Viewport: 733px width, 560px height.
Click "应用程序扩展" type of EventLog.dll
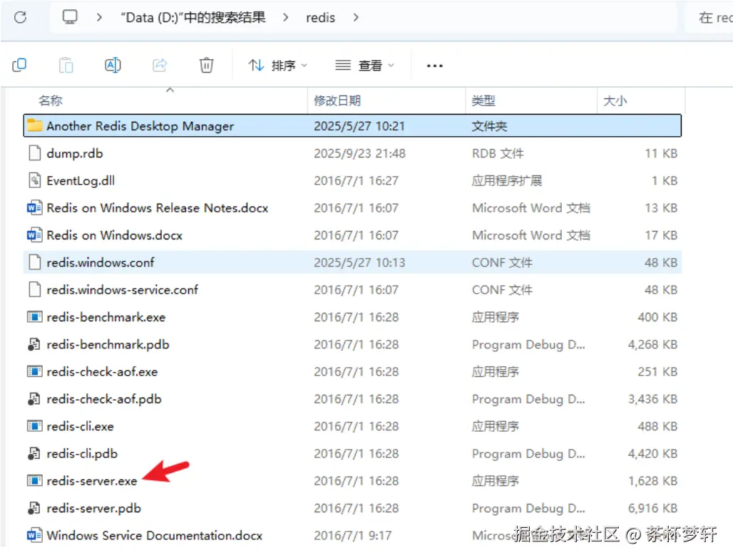point(507,181)
